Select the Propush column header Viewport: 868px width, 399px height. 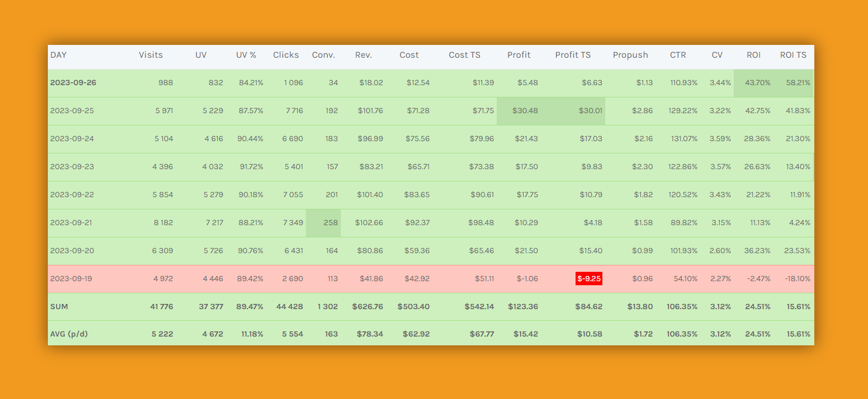[x=630, y=55]
